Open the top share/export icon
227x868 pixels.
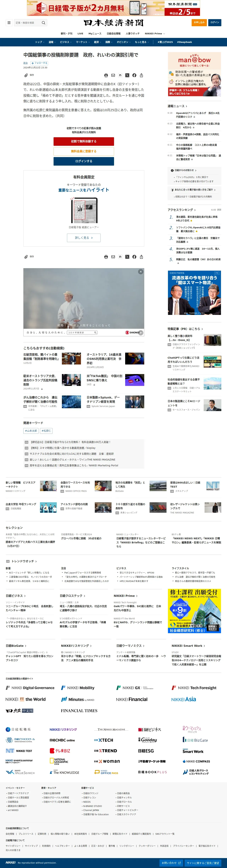pos(141,75)
